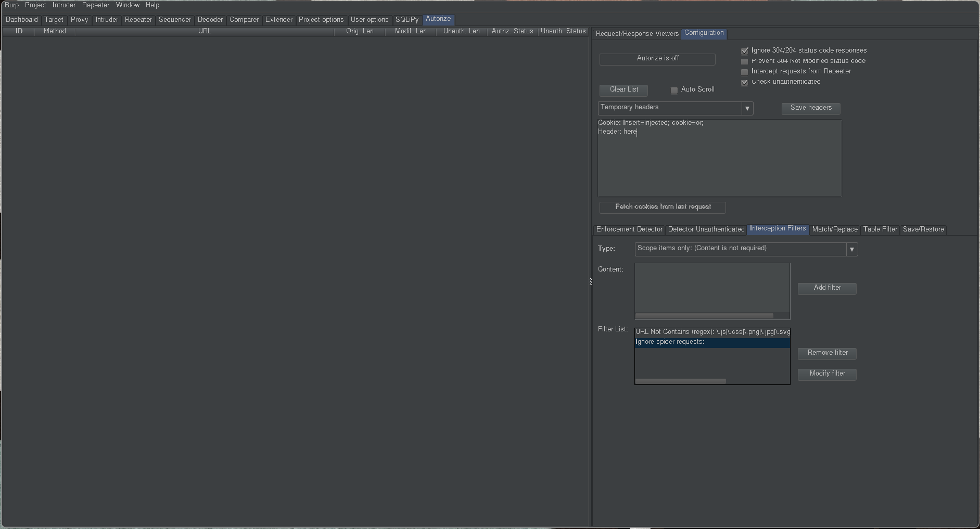
Task: Expand the filter Type dropdown
Action: click(x=851, y=249)
